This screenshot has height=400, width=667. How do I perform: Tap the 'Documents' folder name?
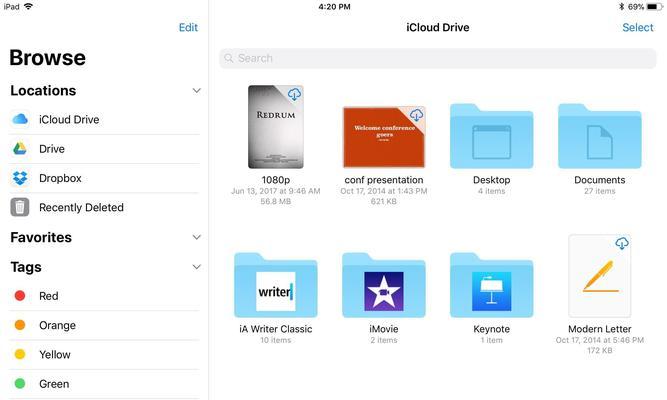(x=599, y=180)
